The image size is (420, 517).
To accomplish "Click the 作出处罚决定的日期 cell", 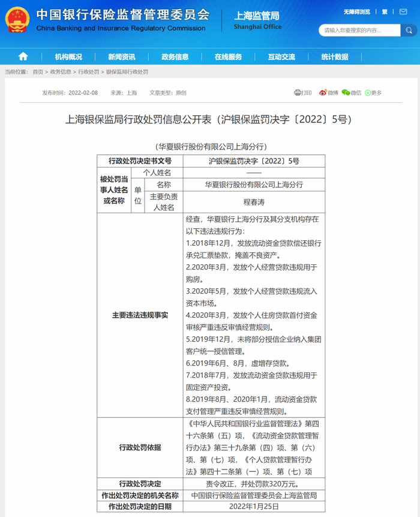I will point(140,506).
